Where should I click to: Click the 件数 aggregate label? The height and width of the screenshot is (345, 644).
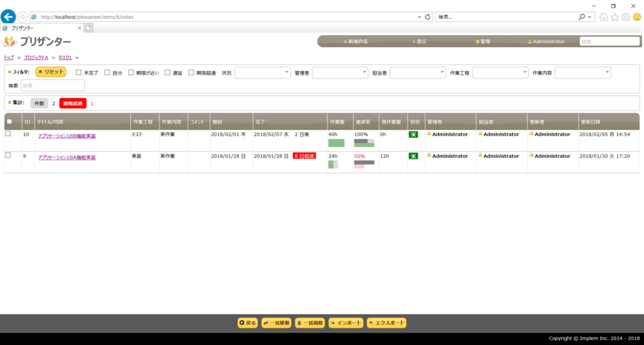(x=39, y=104)
